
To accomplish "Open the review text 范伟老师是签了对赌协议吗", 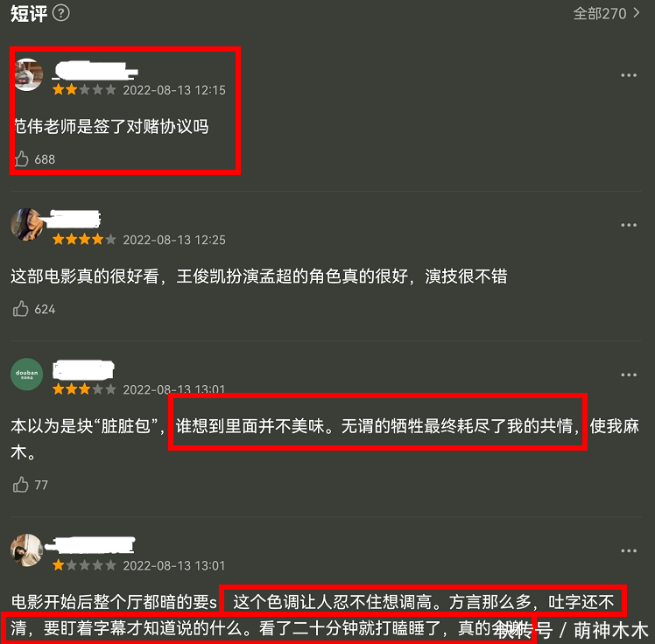I will click(x=111, y=127).
